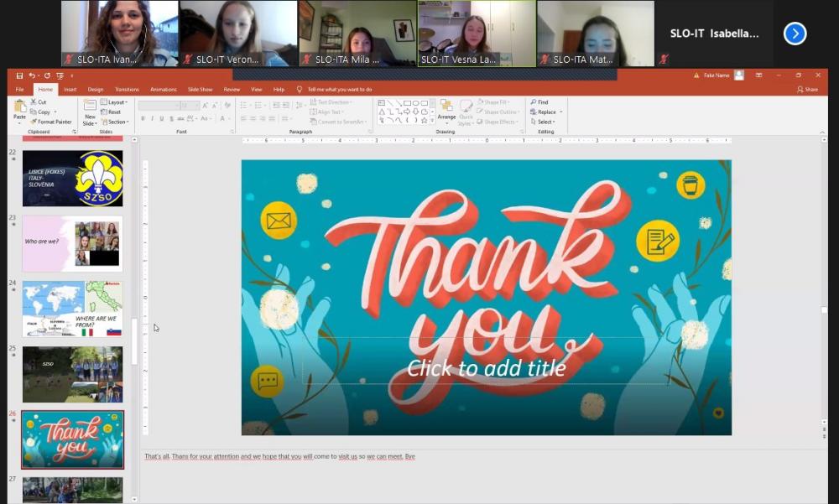Open the Arrange tool in Drawing group
839x504 pixels.
click(x=446, y=110)
